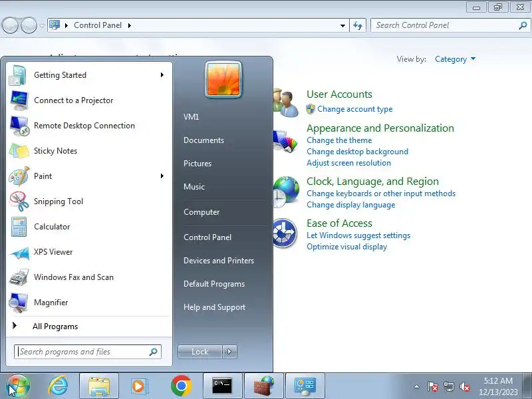Click the Show desktop strip on the taskbar

tap(527, 386)
